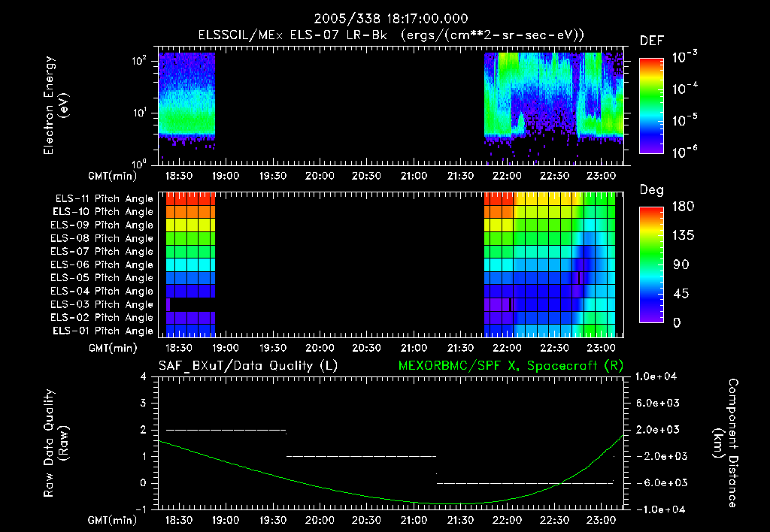Click the DEF color bar legend
This screenshot has width=770, height=532.
point(652,106)
